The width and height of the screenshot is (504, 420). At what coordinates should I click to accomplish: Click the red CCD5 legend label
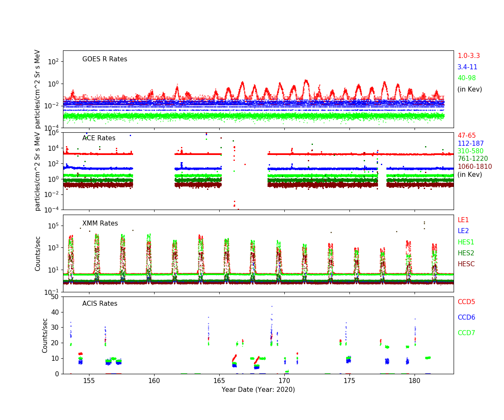(x=466, y=302)
